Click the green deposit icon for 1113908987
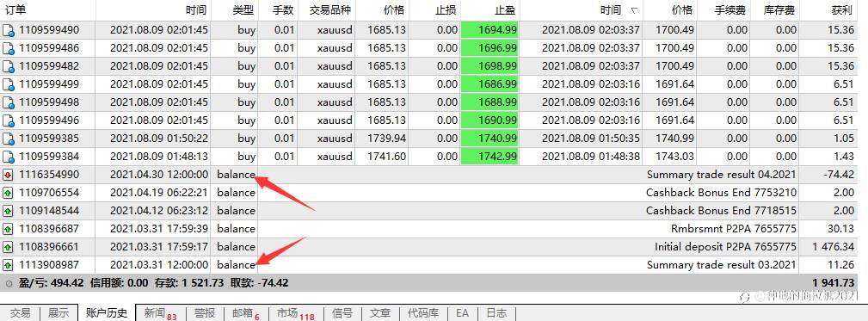Viewport: 868px width, 321px height. [8, 265]
